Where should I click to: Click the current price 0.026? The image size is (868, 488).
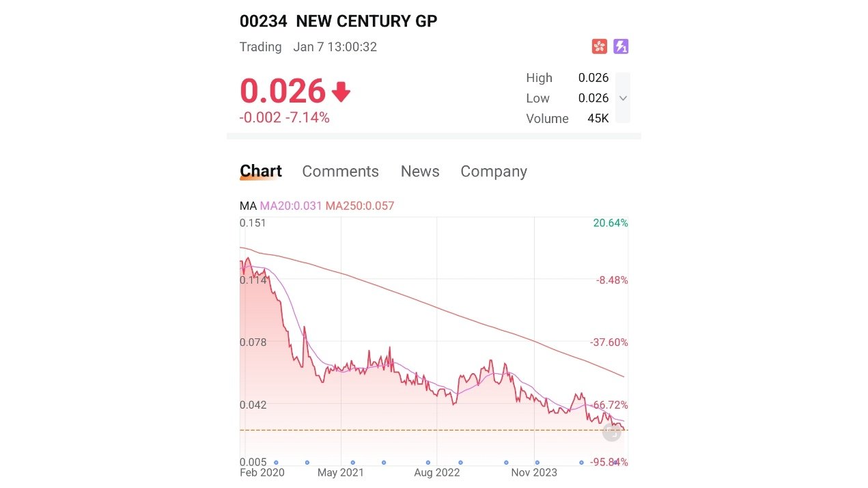click(x=283, y=92)
